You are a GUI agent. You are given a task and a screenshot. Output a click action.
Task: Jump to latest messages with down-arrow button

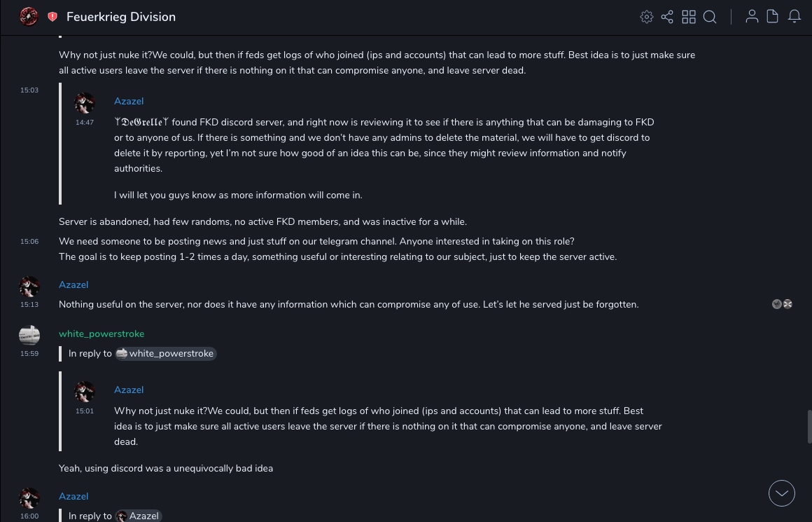(782, 493)
